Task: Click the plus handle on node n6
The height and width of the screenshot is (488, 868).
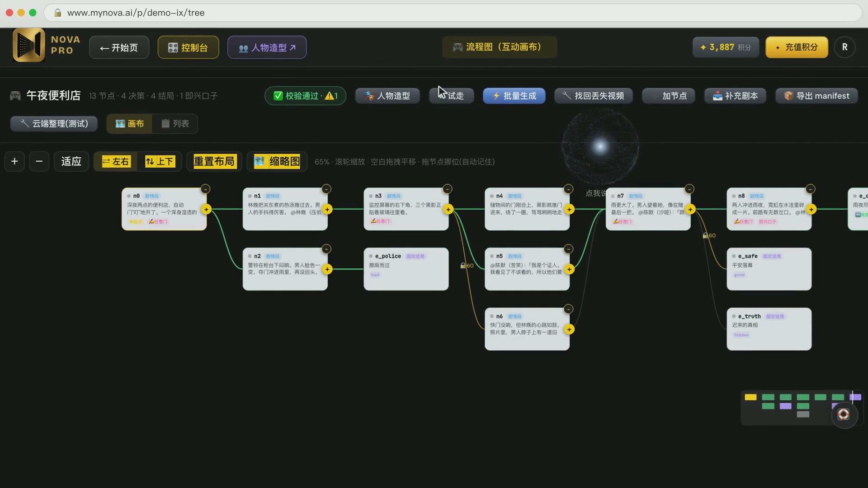Action: coord(569,329)
